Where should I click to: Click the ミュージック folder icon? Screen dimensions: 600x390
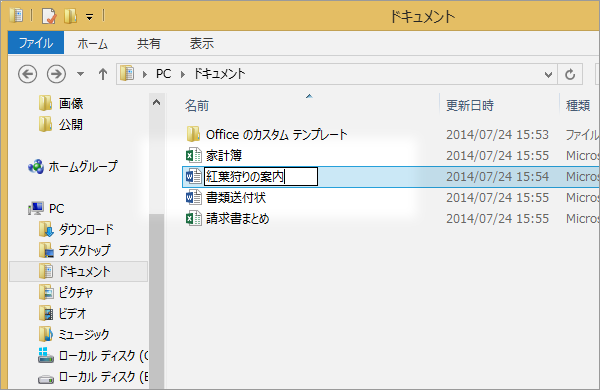[x=46, y=334]
